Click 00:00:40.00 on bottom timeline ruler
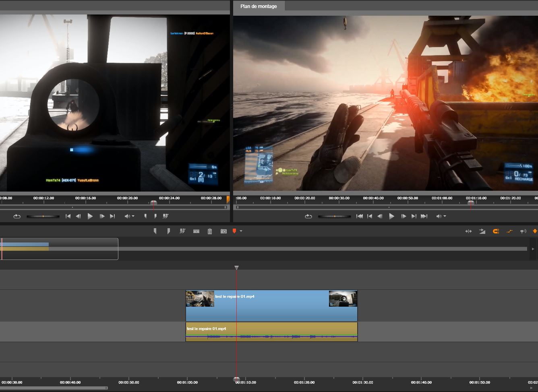This screenshot has height=392, width=538. click(x=70, y=382)
